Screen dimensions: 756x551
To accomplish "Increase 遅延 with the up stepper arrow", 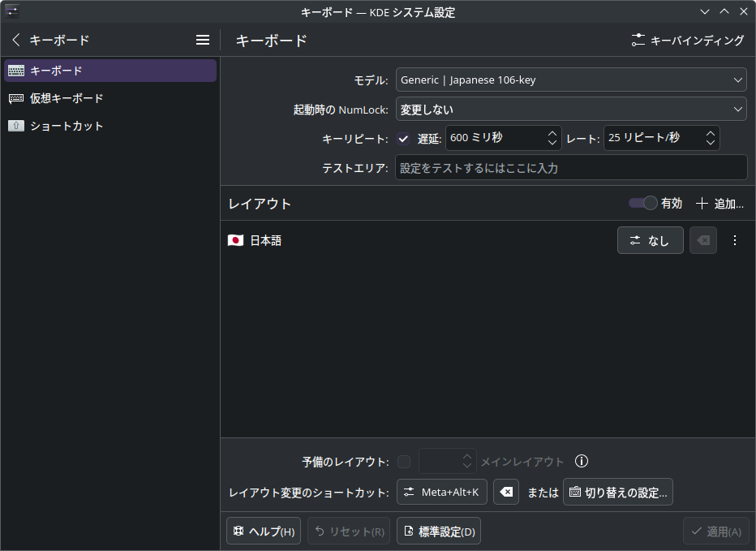I will pos(551,133).
